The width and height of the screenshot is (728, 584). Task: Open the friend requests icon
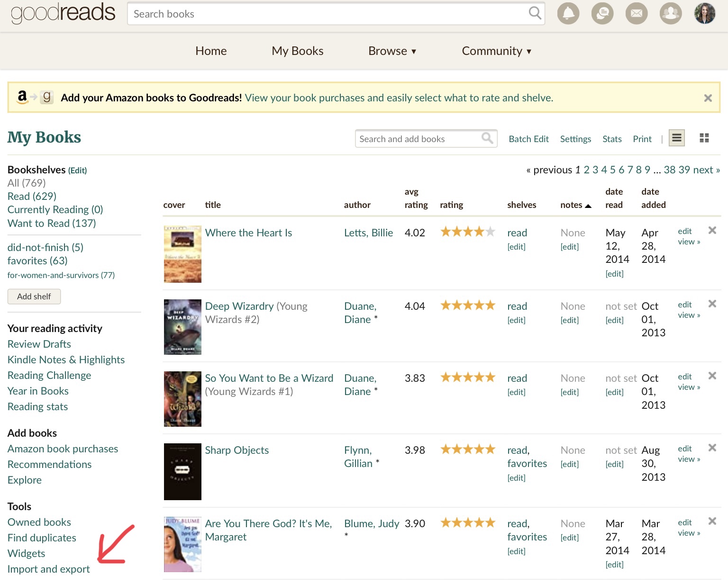671,13
